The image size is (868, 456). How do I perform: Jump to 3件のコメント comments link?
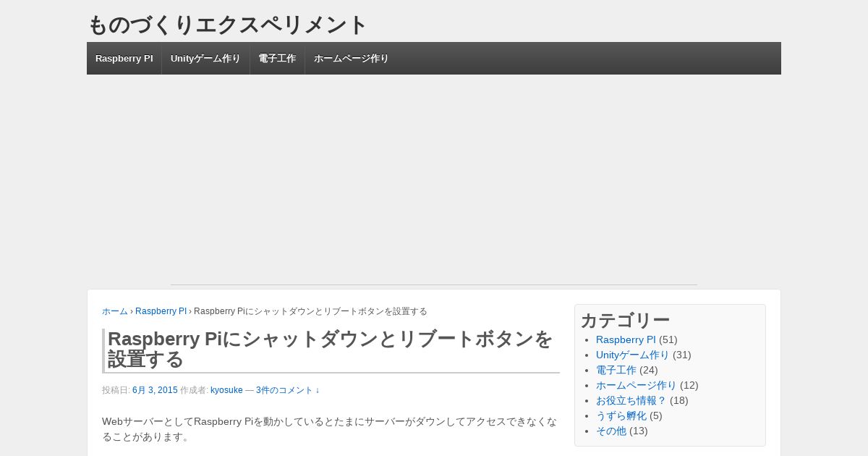[x=287, y=390]
